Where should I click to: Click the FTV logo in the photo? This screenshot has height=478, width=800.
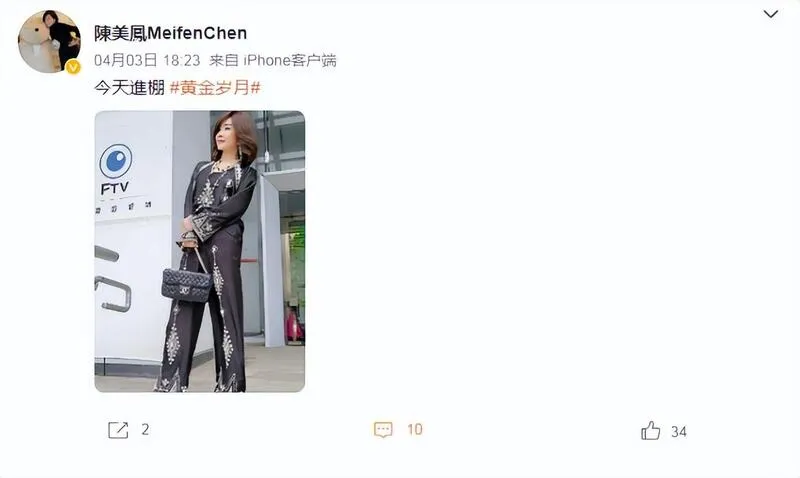click(x=115, y=169)
